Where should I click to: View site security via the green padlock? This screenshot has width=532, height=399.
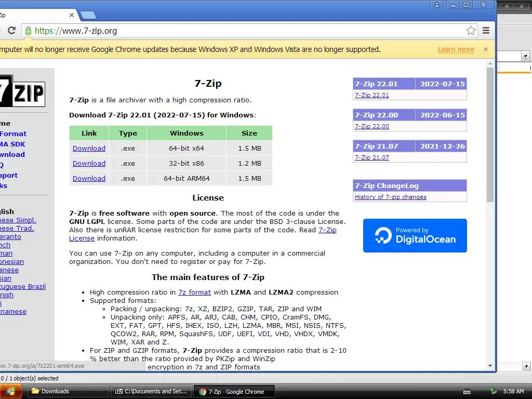pyautogui.click(x=28, y=31)
